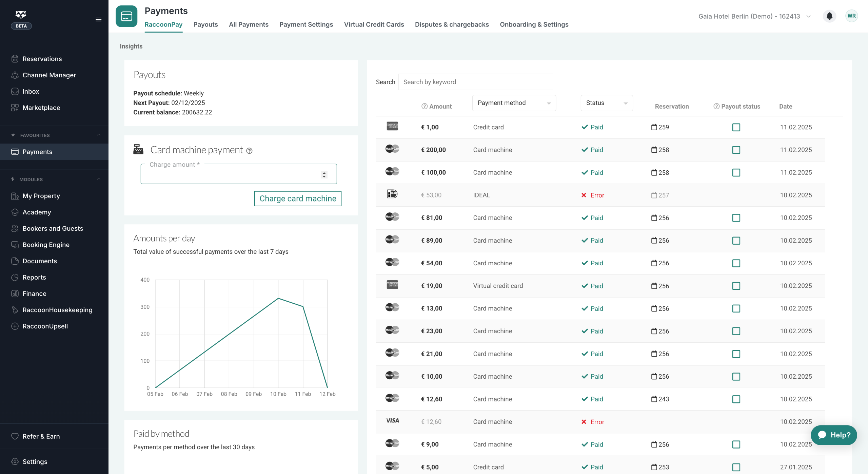
Task: Select checkbox for €19,00 Virtual credit card row
Action: (736, 286)
